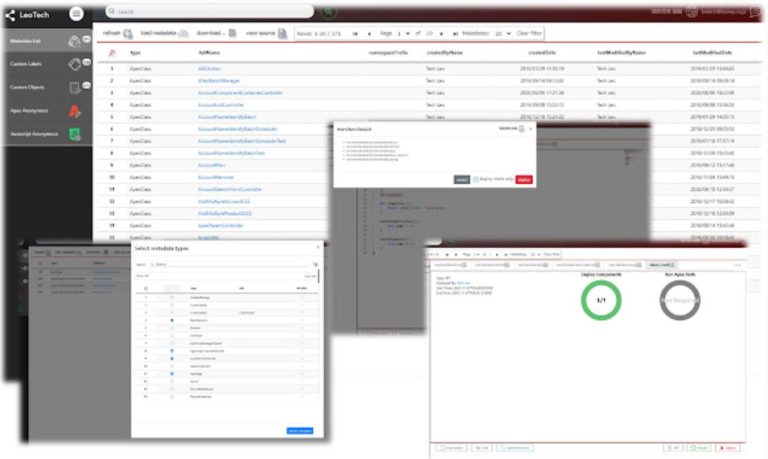
Task: Click the load metadata toolbar icon
Action: [x=182, y=33]
